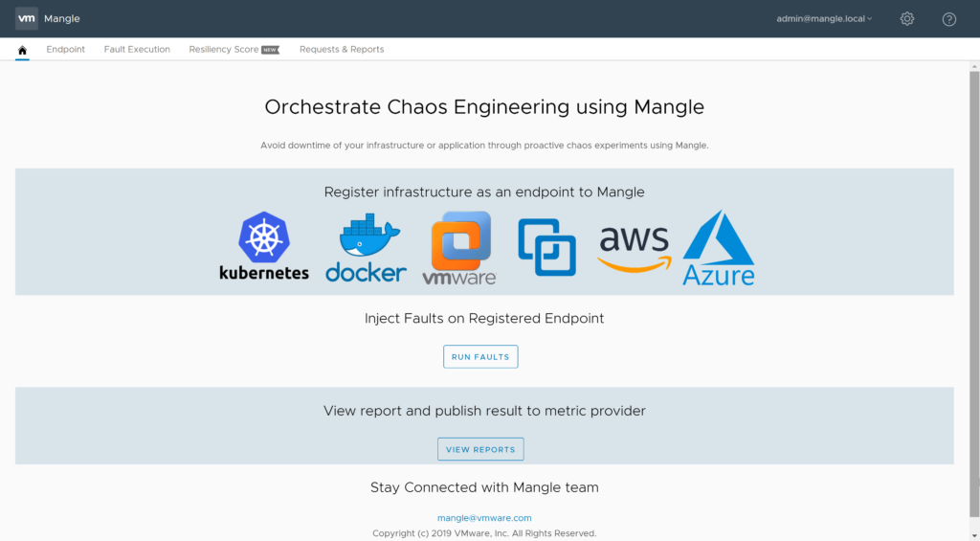Select the Kubernetes endpoint logo
This screenshot has width=980, height=541.
point(264,246)
